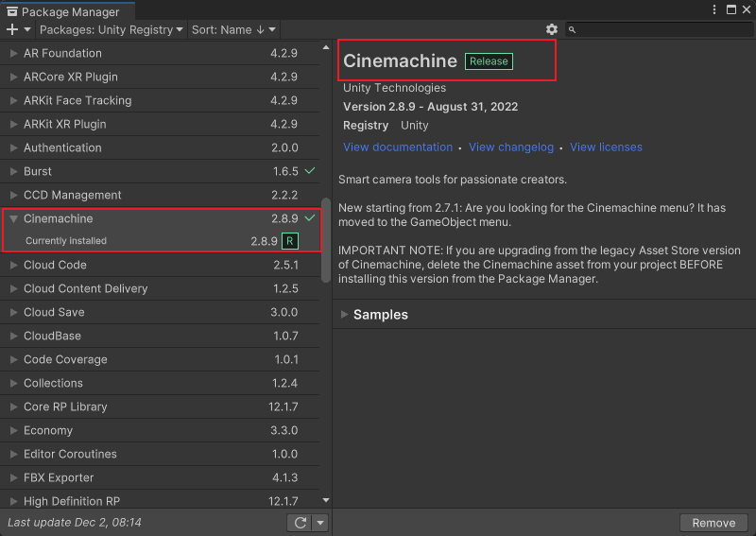Expand the Burst package entry
This screenshot has width=756, height=536.
[13, 171]
